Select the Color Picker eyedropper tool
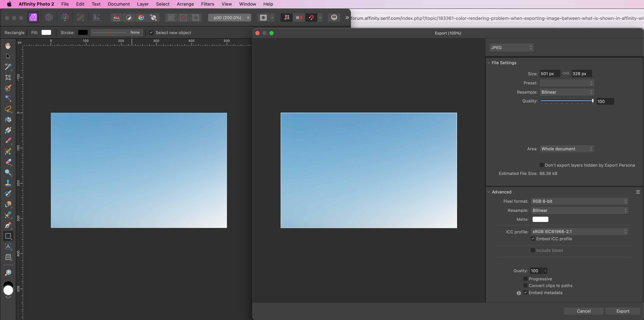The image size is (644, 320). (x=8, y=67)
